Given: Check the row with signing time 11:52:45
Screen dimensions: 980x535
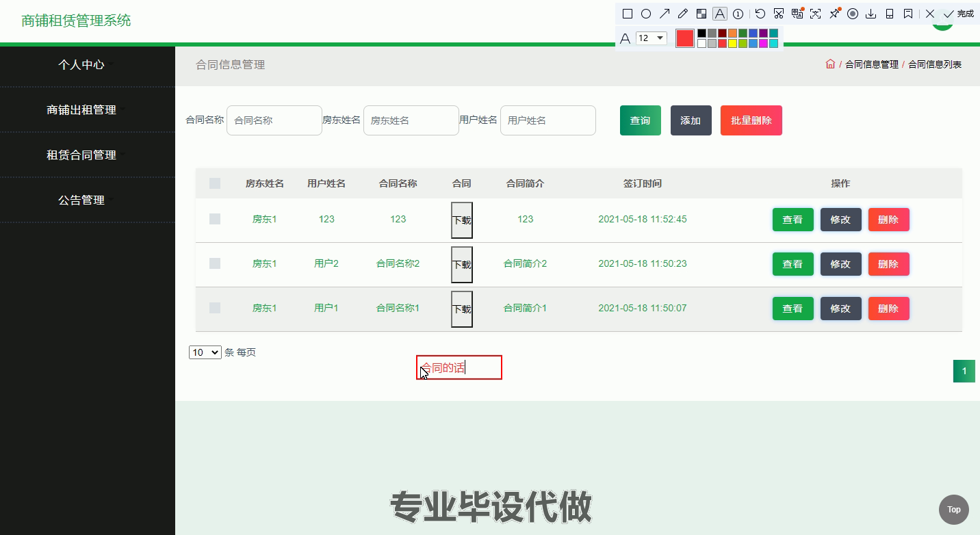Looking at the screenshot, I should (215, 219).
